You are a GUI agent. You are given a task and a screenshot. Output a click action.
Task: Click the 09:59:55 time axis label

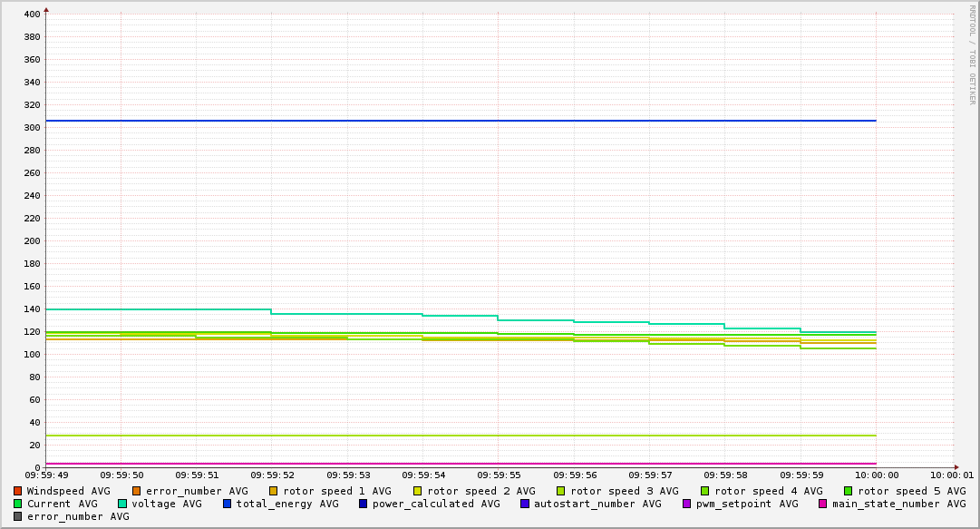click(x=497, y=475)
